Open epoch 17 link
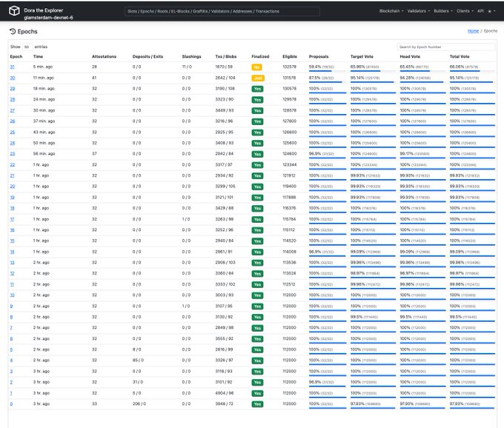Screen dimensions: 504x428 point(12,219)
